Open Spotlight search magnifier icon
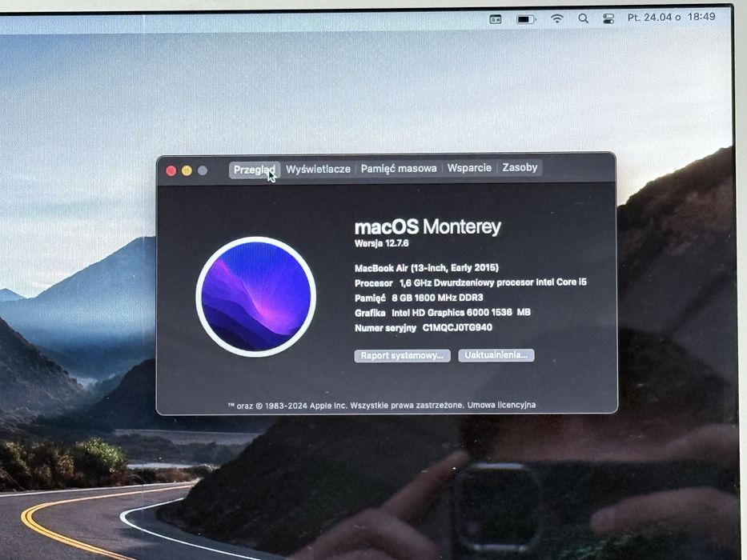 tap(583, 18)
